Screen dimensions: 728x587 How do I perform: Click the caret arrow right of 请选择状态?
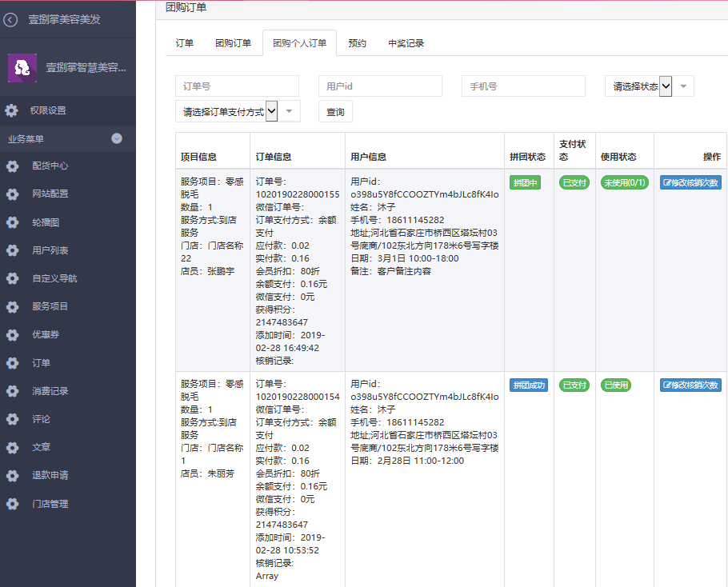(683, 86)
